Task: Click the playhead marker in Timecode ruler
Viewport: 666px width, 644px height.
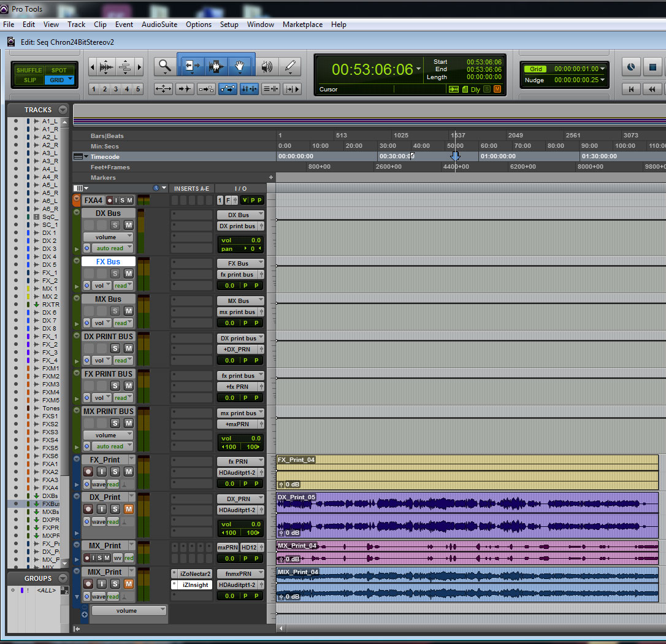Action: [x=455, y=156]
